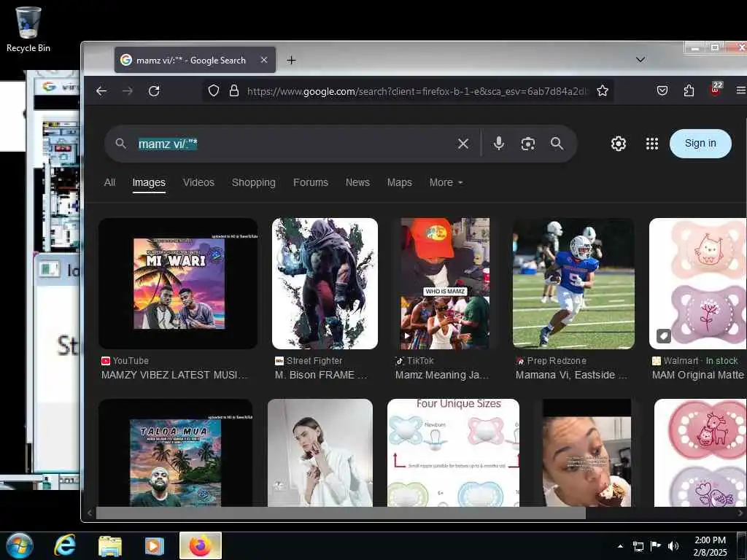Submit search with magnifier button
The height and width of the screenshot is (560, 747).
557,144
